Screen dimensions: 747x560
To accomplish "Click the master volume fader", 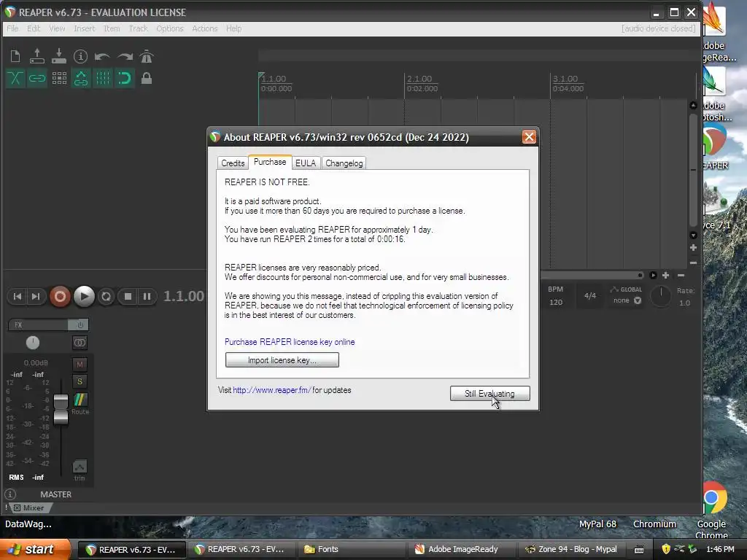I will (x=61, y=408).
